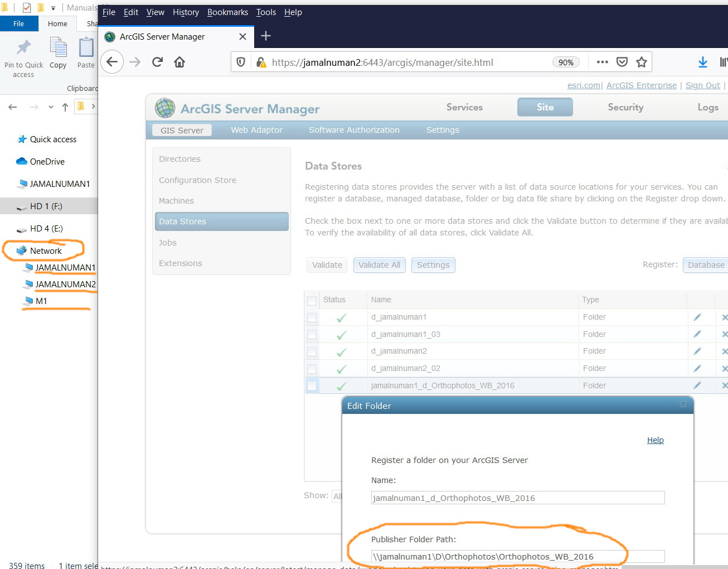Show site security info via padlock icon
728x569 pixels.
pos(261,62)
